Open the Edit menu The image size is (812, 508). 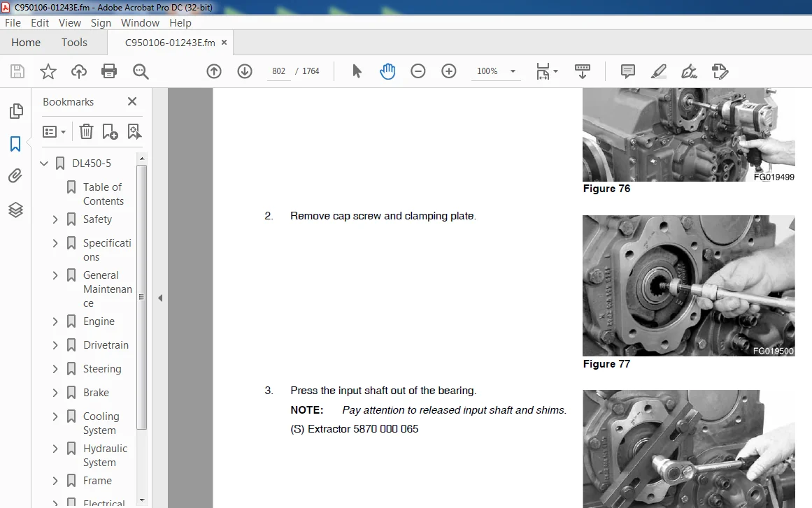[40, 23]
